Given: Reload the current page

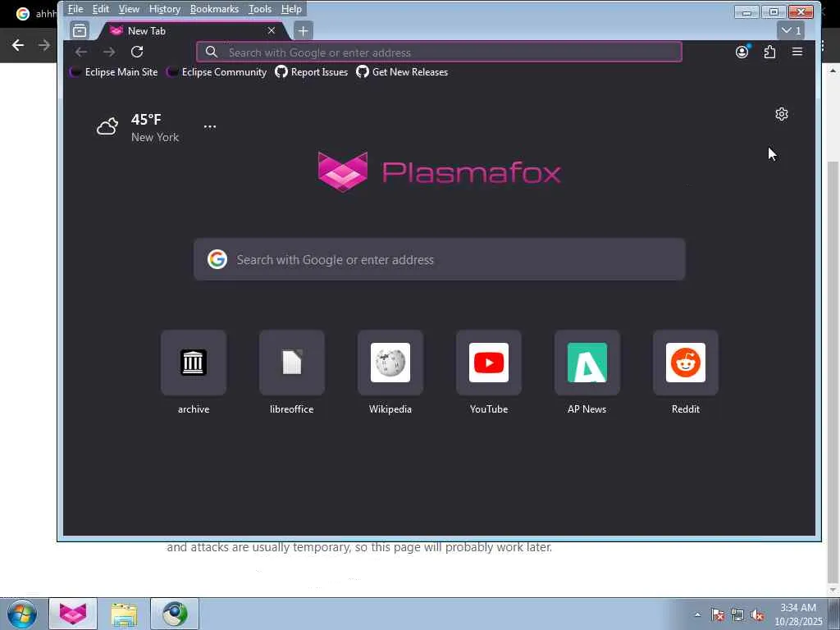Looking at the screenshot, I should tap(137, 52).
